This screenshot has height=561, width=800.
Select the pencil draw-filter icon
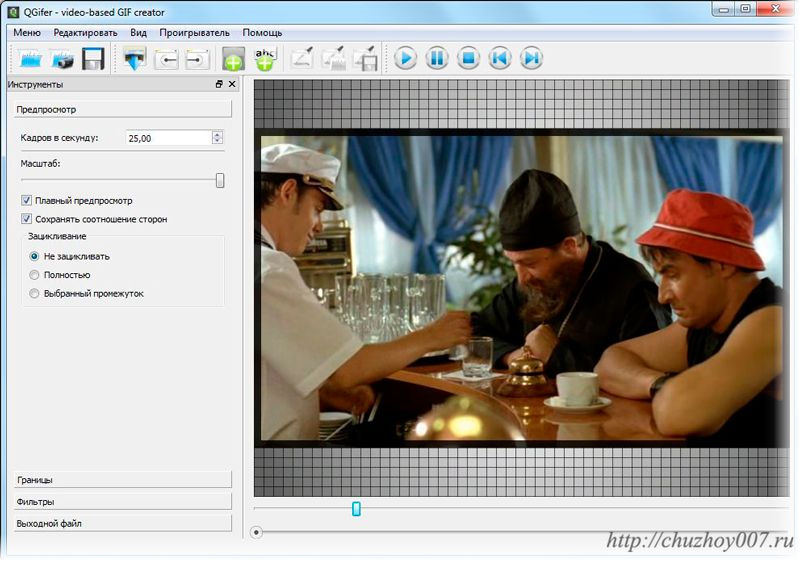tap(302, 58)
